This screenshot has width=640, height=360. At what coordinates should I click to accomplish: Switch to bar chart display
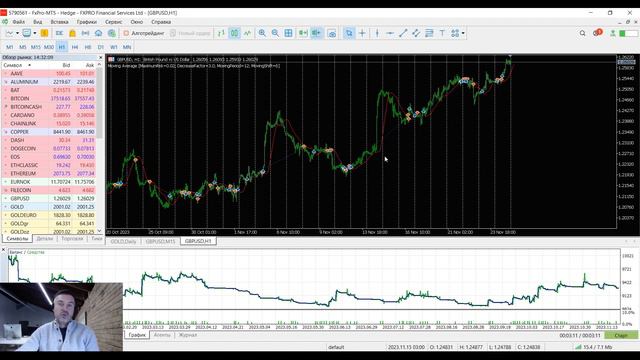click(x=221, y=33)
